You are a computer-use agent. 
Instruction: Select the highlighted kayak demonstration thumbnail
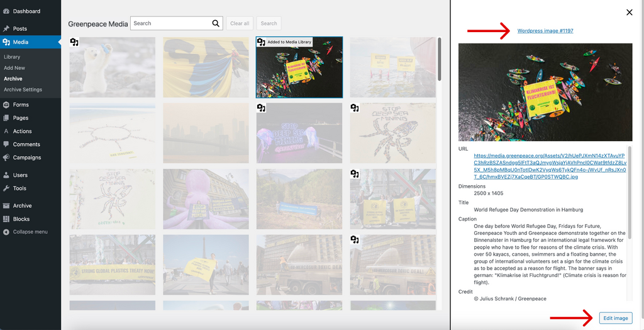click(x=299, y=67)
